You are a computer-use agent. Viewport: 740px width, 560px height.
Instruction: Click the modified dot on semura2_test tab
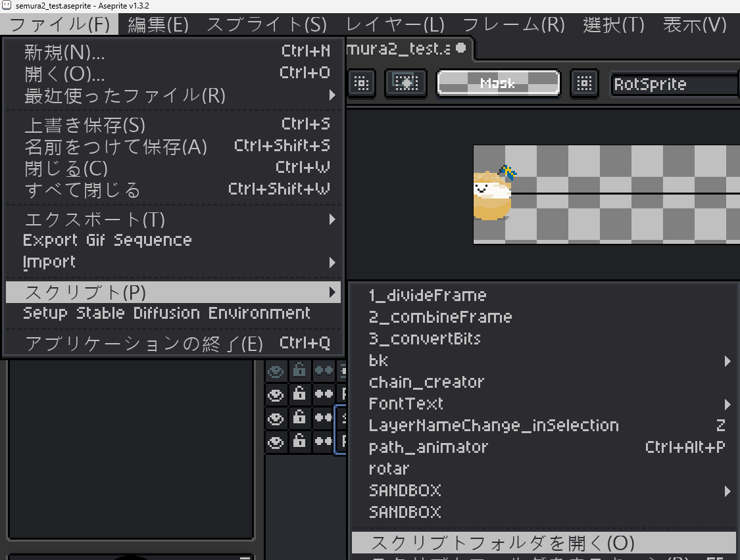(461, 47)
